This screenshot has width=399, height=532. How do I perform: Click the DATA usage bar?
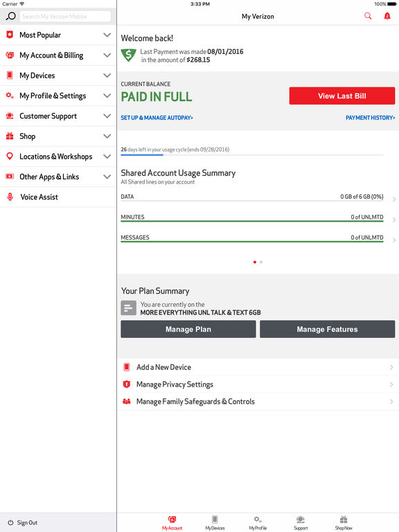pos(252,201)
